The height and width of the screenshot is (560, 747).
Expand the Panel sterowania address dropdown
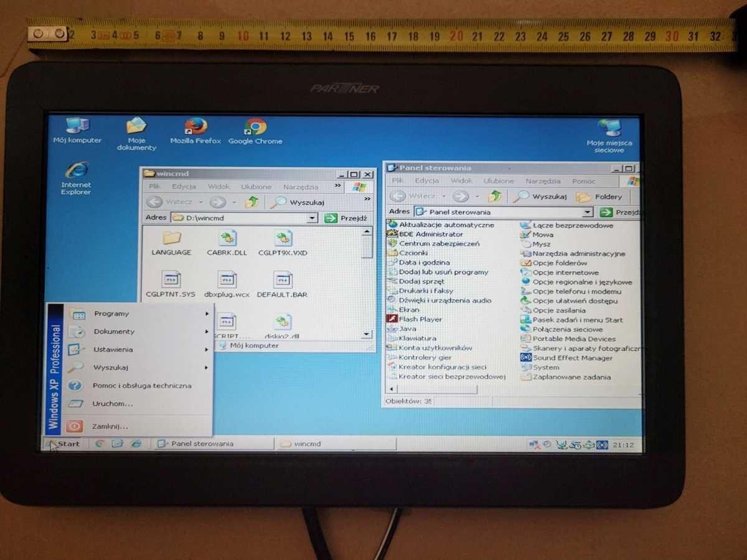[587, 212]
